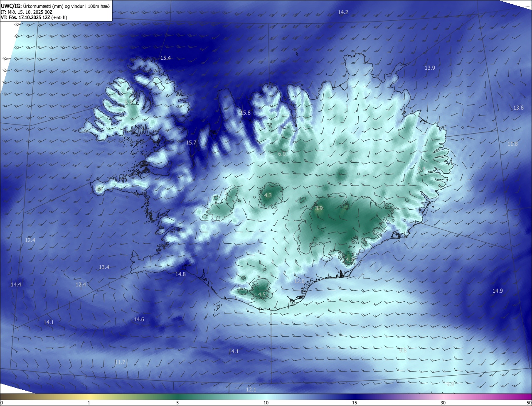Viewport: 532px width, 406px height.
Task: Click the 14.9 value label
Action: click(x=498, y=291)
